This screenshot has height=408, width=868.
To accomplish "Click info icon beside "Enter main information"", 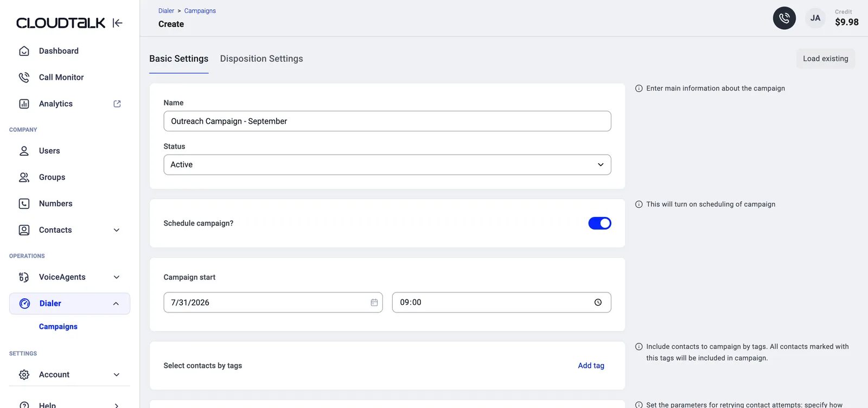I will click(639, 88).
